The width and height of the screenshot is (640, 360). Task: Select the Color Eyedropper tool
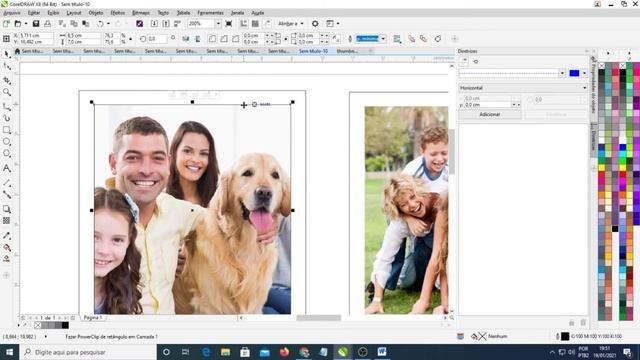7,236
